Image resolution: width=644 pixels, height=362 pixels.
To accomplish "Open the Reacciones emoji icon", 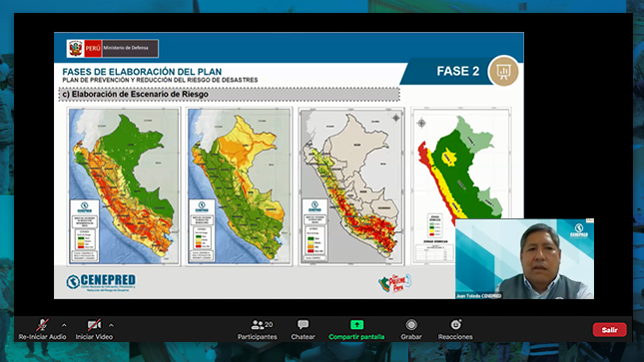I will pos(455,325).
